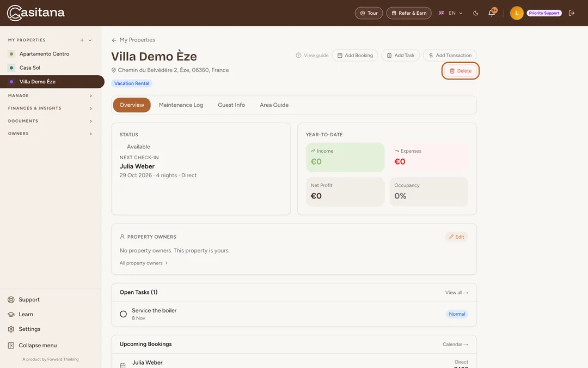This screenshot has width=588, height=368.
Task: Open All property owners link
Action: point(144,263)
